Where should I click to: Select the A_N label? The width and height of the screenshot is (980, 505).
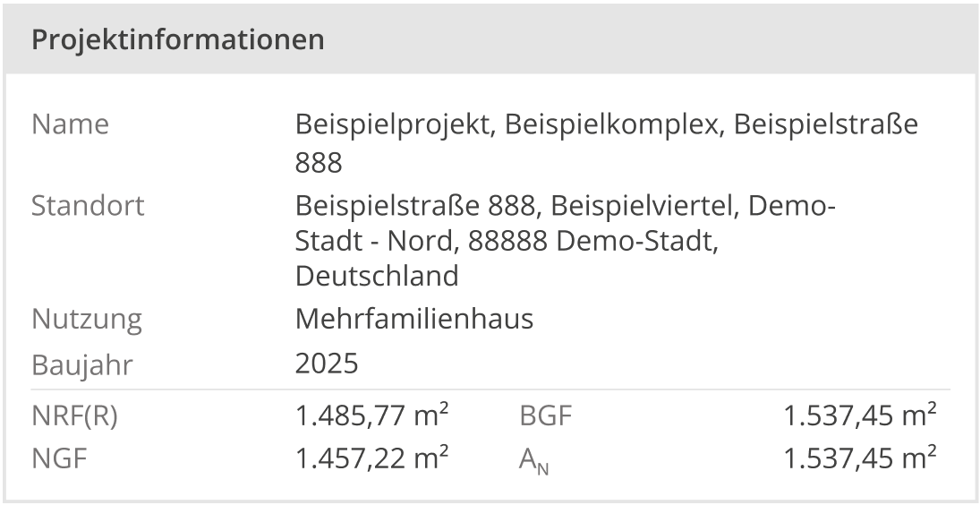533,460
